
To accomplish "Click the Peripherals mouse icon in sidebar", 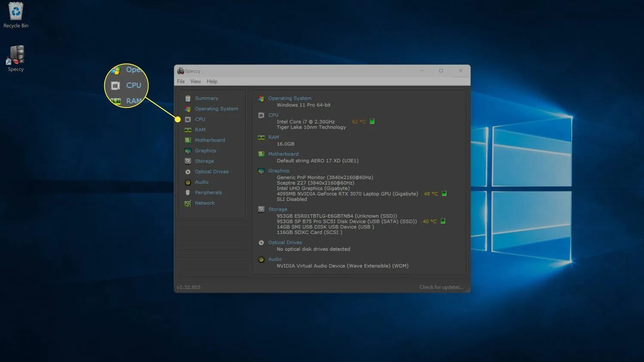I will pyautogui.click(x=188, y=193).
